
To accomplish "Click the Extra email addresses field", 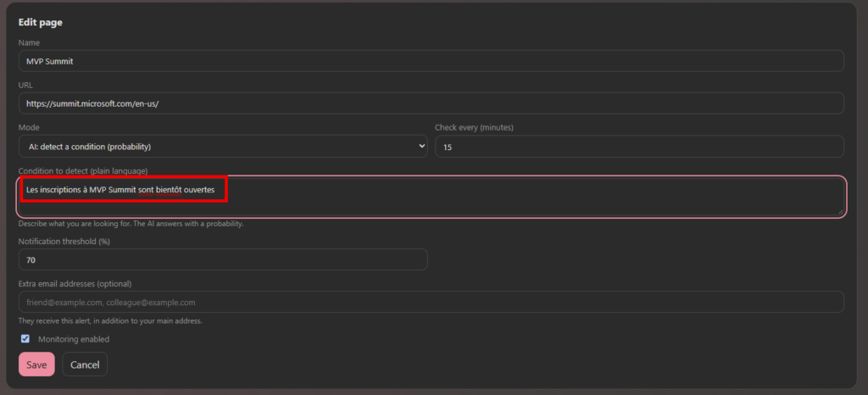I will [x=431, y=302].
